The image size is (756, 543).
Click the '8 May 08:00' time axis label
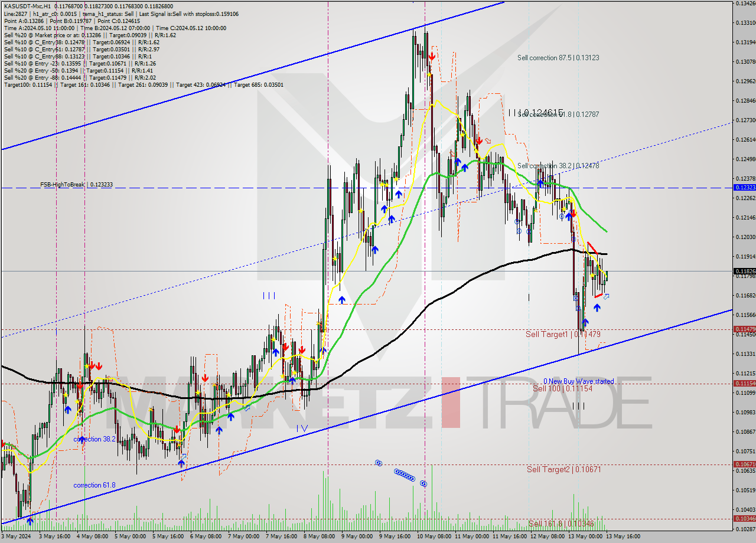pyautogui.click(x=320, y=537)
